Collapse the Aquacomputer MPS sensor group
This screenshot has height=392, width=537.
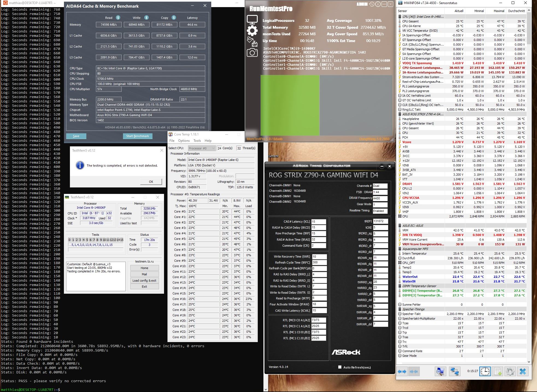(x=400, y=249)
